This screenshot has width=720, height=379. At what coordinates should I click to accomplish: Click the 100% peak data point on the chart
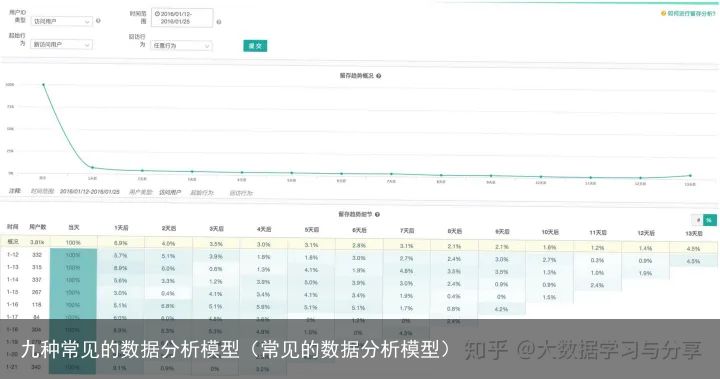pyautogui.click(x=44, y=85)
